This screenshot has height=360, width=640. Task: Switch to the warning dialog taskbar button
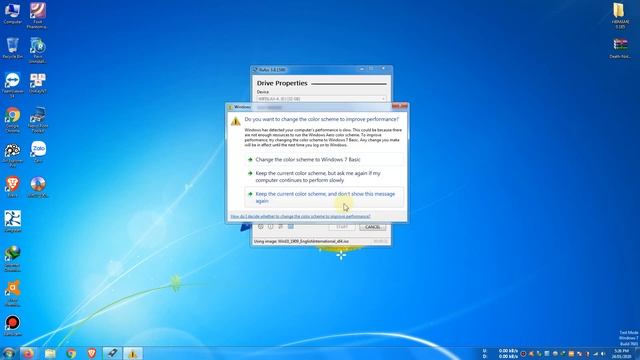tap(133, 353)
